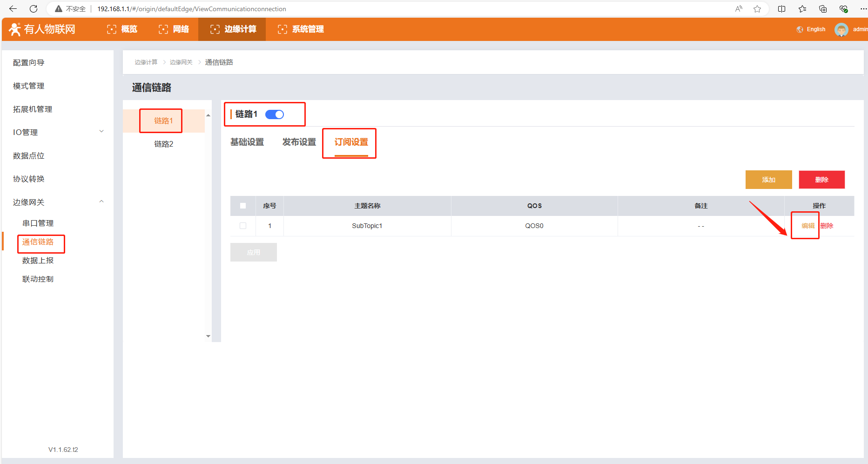Click the favorites star icon in address bar
Viewport: 868px width, 464px height.
pos(757,9)
